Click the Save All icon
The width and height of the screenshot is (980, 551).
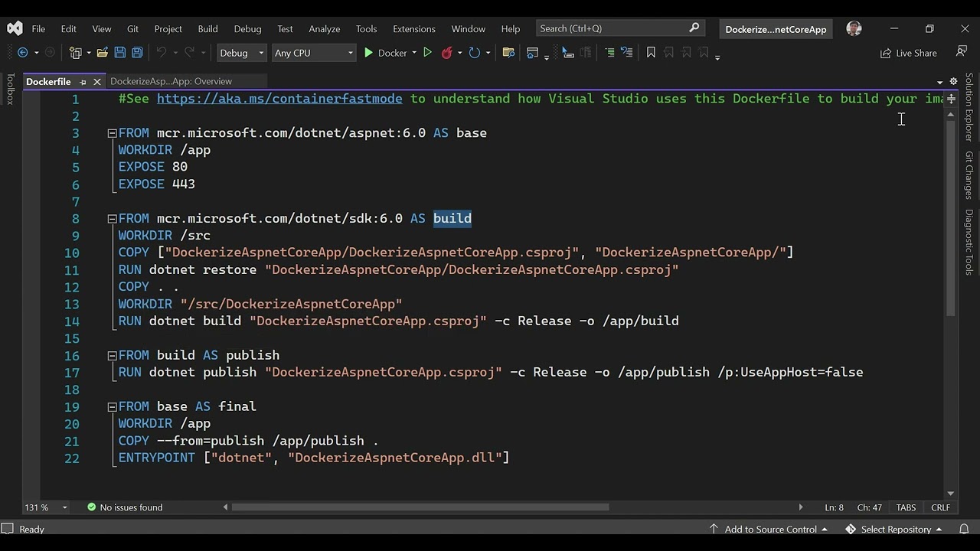137,53
